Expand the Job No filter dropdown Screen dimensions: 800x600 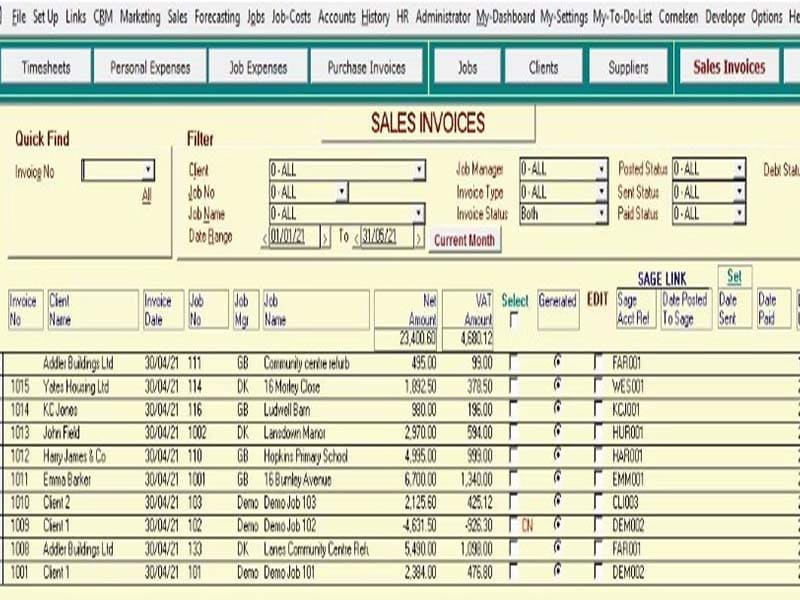[x=342, y=192]
